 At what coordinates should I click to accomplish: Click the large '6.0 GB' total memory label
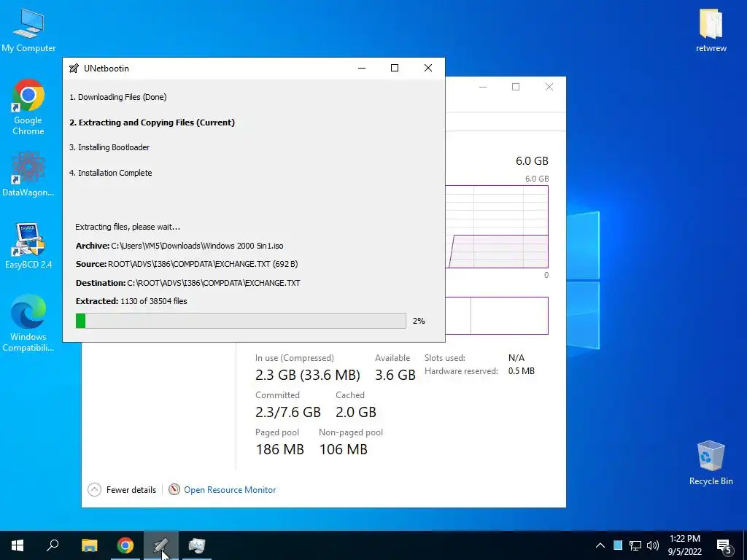[532, 161]
